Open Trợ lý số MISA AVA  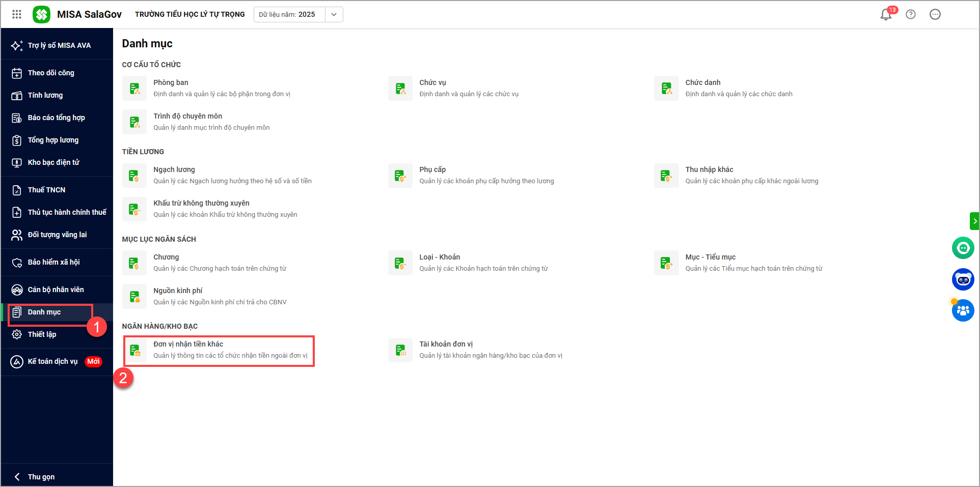[59, 45]
